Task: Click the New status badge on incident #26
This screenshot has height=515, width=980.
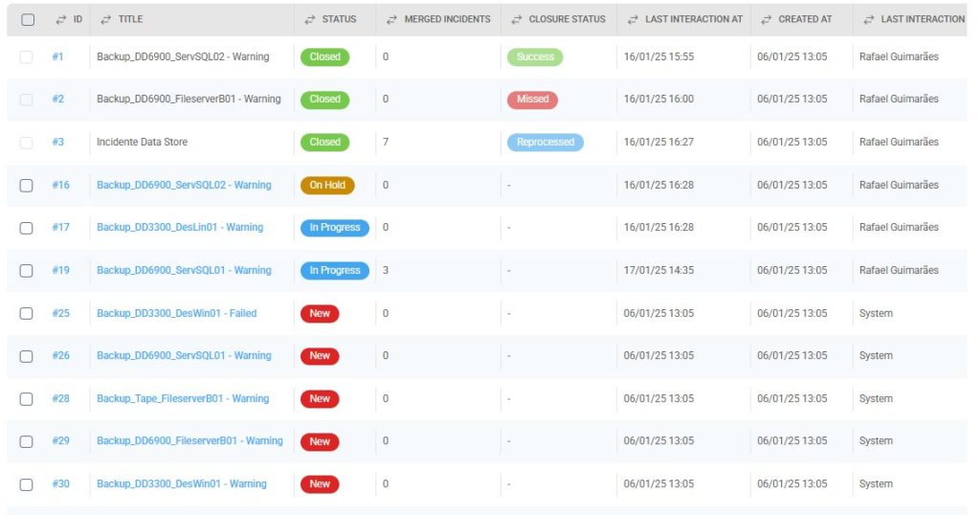Action: (320, 356)
